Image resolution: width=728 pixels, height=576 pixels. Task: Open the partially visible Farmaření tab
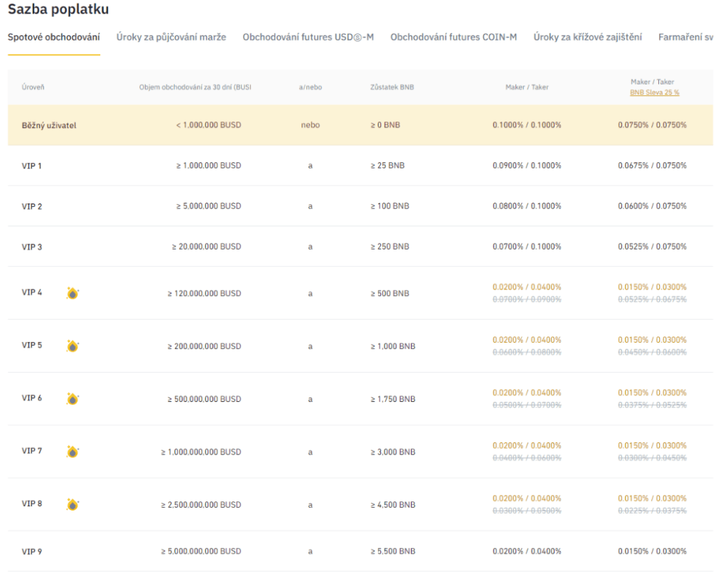(x=686, y=37)
